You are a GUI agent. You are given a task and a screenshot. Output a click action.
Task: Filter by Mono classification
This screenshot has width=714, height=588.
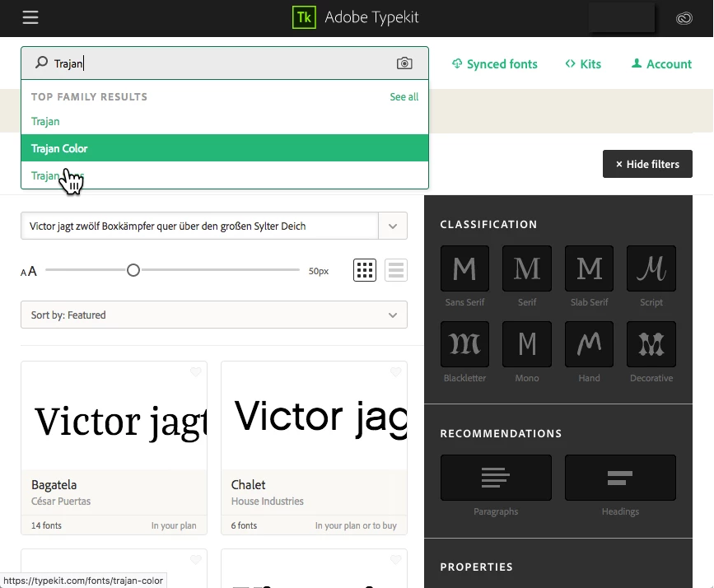(527, 344)
